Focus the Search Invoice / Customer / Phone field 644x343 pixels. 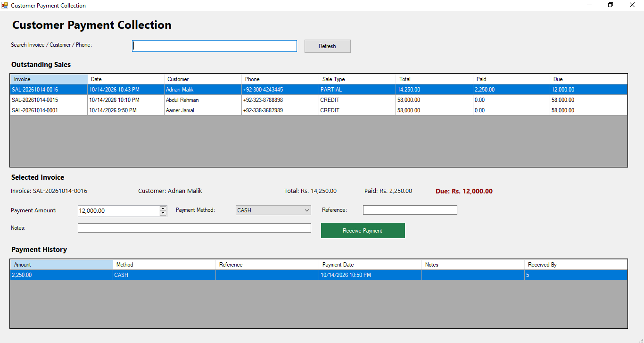(x=215, y=46)
